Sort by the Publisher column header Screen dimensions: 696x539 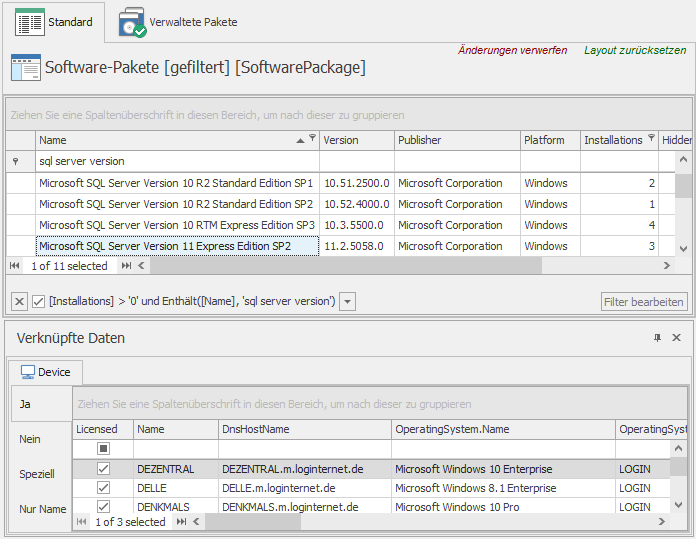coord(457,140)
